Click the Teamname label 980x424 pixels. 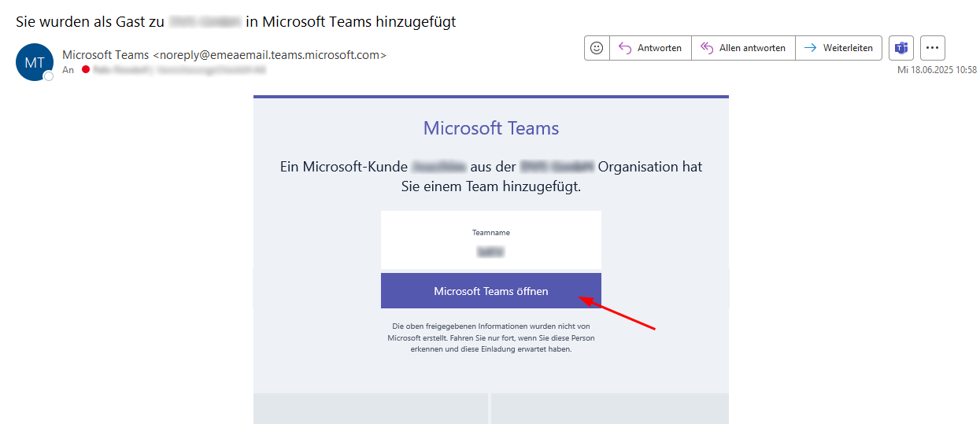[491, 233]
